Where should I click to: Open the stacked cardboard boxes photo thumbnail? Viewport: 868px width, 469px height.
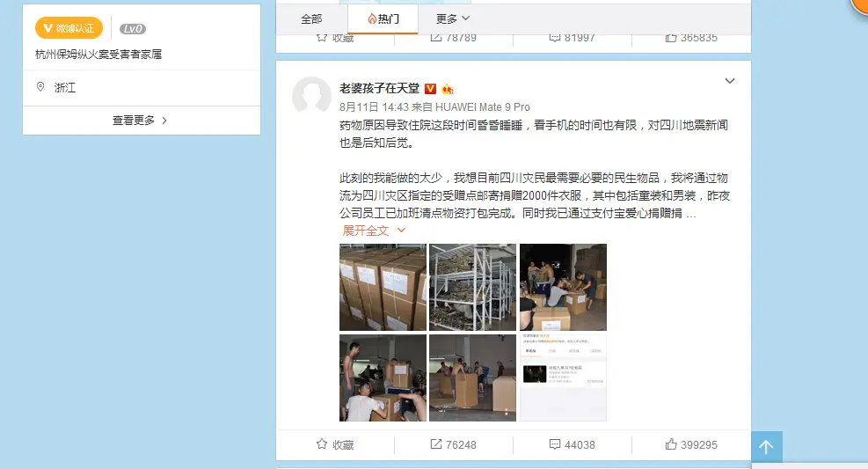(x=383, y=288)
